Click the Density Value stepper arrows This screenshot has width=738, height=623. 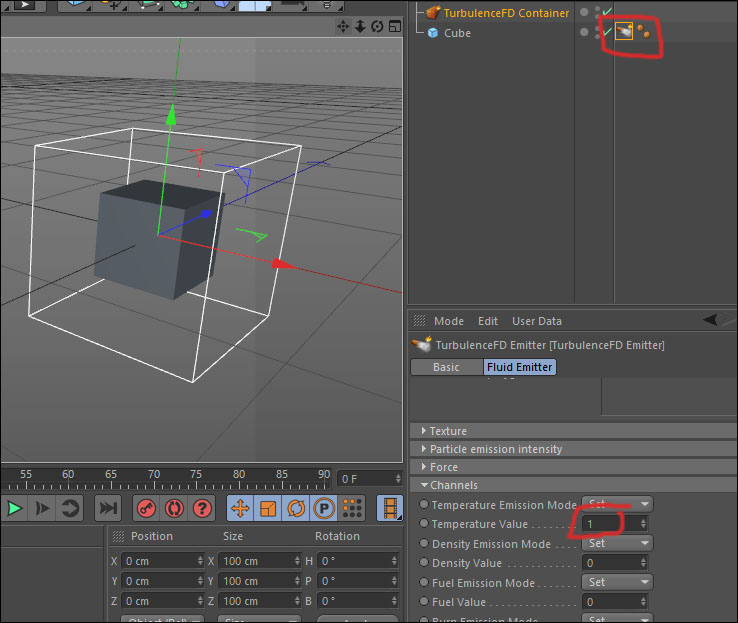643,563
